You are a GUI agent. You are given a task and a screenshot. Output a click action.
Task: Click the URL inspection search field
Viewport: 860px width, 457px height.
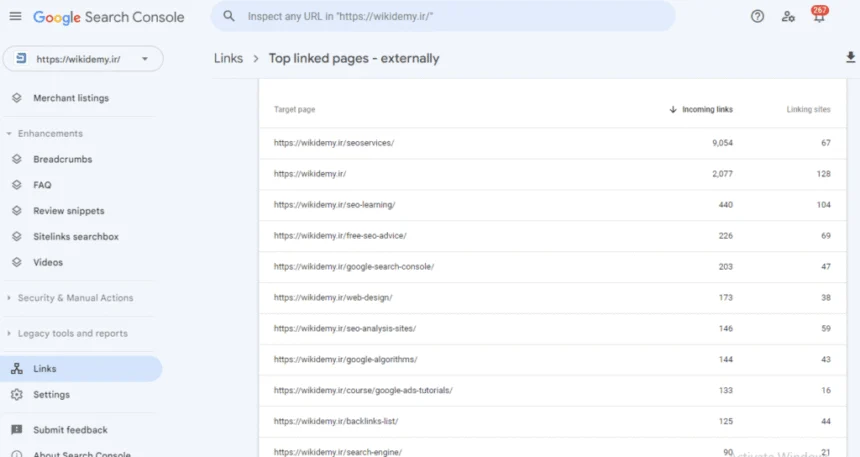(443, 16)
